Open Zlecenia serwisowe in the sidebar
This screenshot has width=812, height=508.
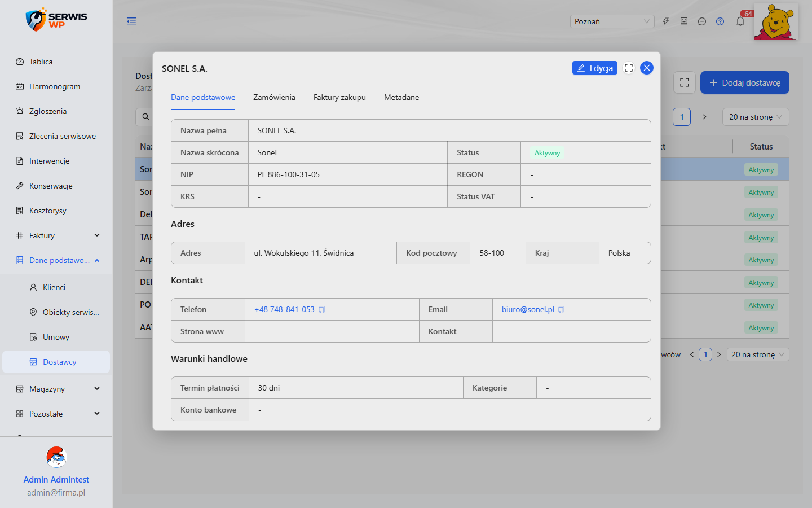56,136
